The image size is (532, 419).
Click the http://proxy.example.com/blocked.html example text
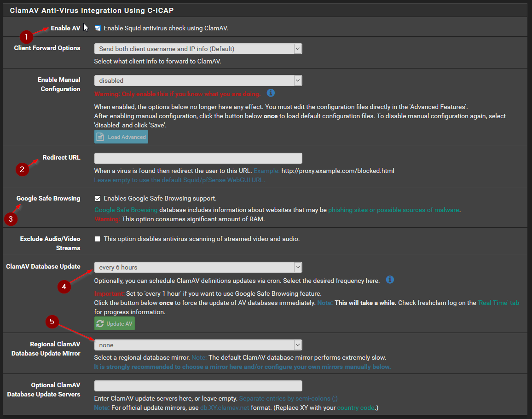(338, 171)
